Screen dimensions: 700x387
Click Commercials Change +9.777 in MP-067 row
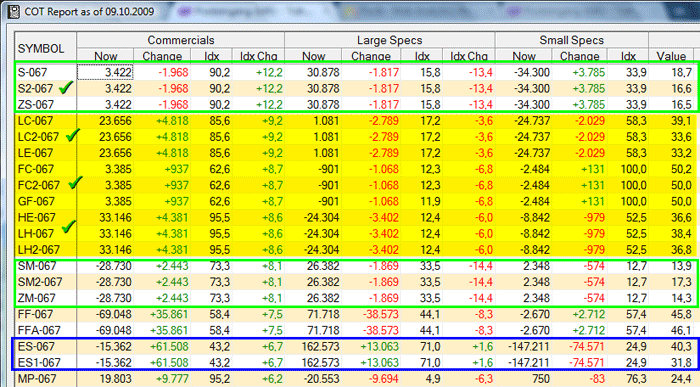tap(162, 379)
